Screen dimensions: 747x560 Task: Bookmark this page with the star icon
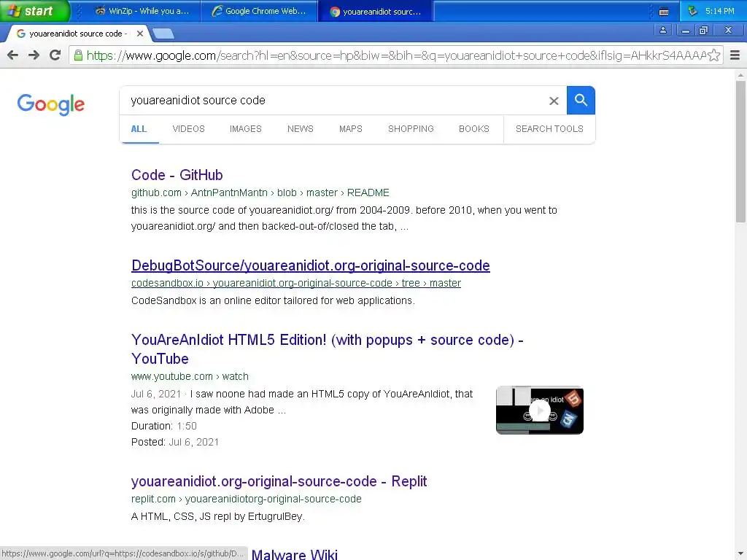pos(713,55)
